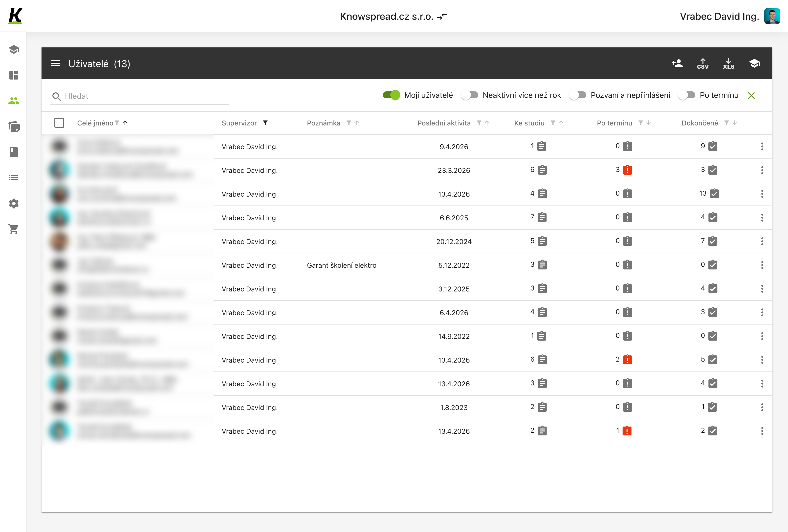The width and height of the screenshot is (788, 532).
Task: Clear active filters with the green X button
Action: (751, 95)
